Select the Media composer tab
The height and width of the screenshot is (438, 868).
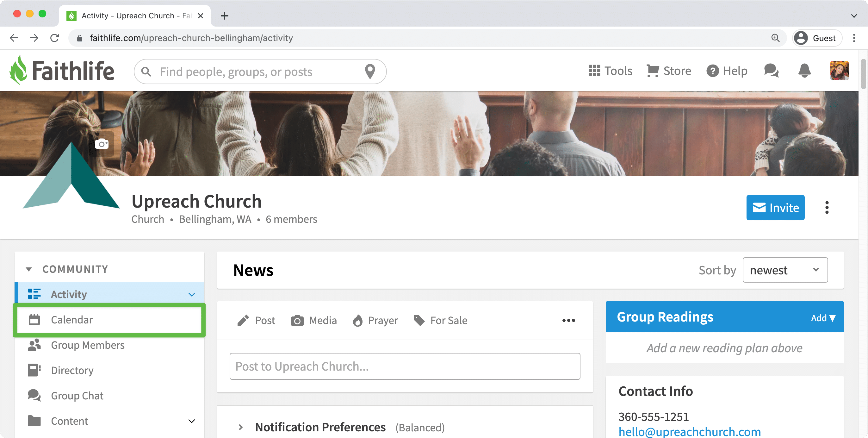314,320
